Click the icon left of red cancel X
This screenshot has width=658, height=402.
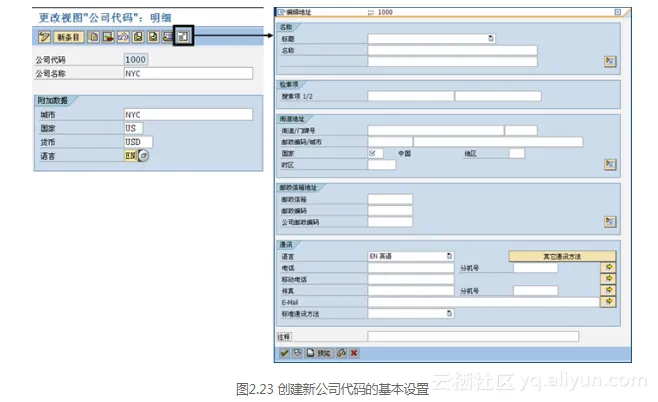pyautogui.click(x=342, y=353)
